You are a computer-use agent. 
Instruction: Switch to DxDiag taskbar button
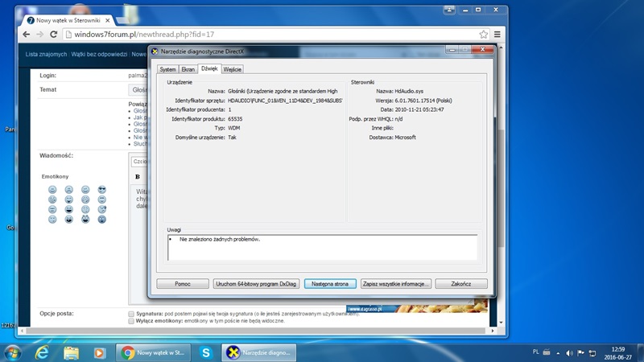coord(259,352)
